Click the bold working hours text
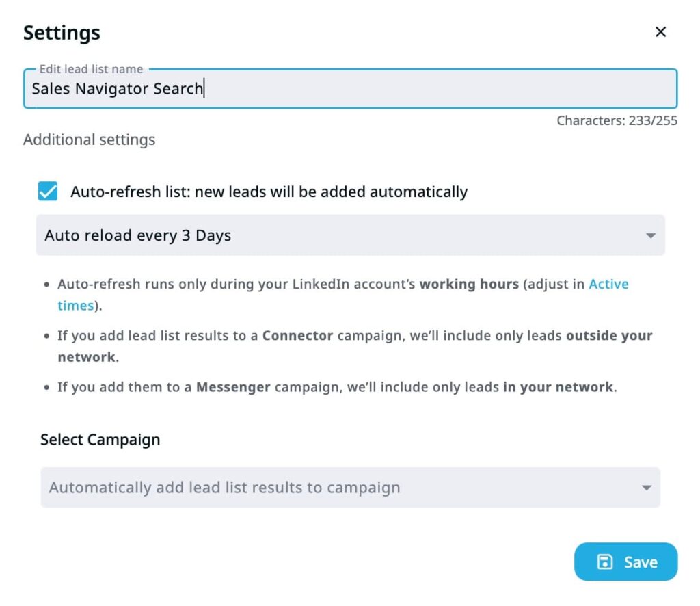This screenshot has height=606, width=700. pyautogui.click(x=469, y=284)
